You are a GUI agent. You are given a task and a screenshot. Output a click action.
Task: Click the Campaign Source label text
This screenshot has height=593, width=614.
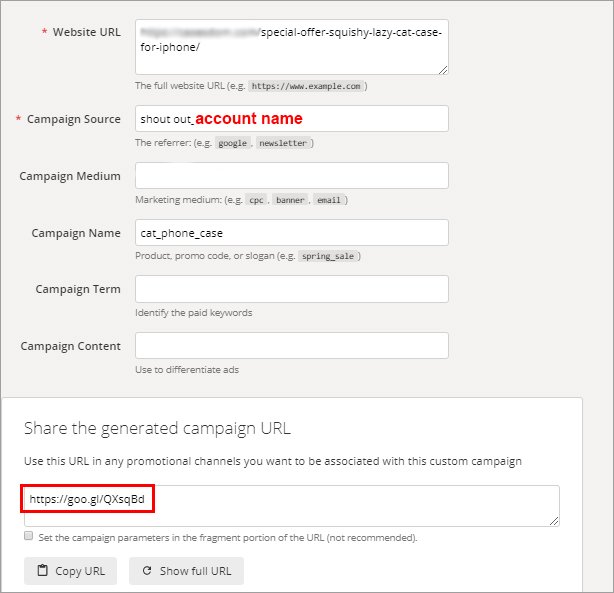click(x=73, y=119)
